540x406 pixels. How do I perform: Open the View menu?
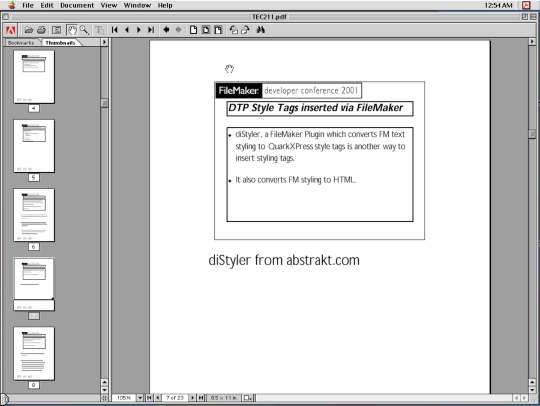coord(109,5)
